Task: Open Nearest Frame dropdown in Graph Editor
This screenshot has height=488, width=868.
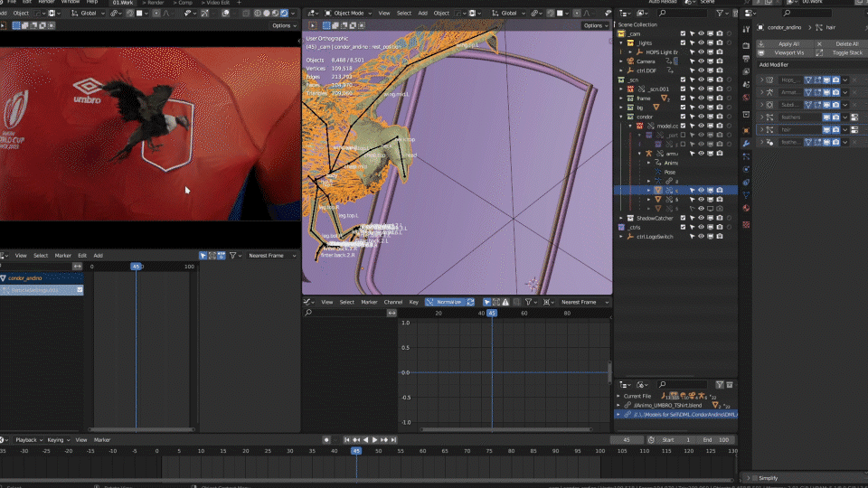Action: [583, 302]
